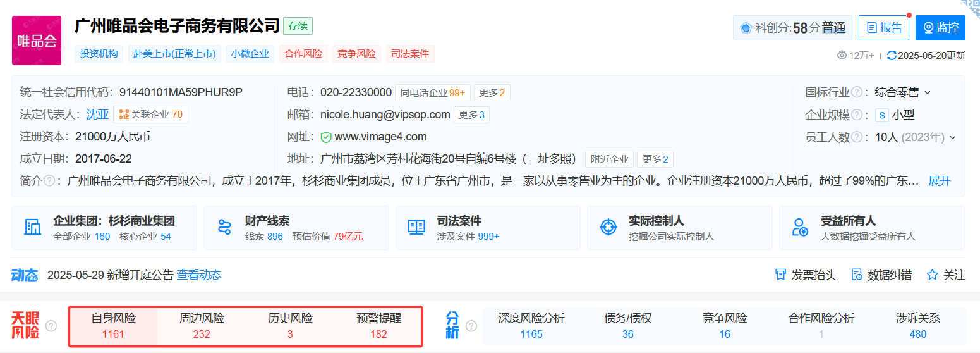The width and height of the screenshot is (980, 353).
Task: Switch to 周边风险 232 tab
Action: pyautogui.click(x=202, y=326)
